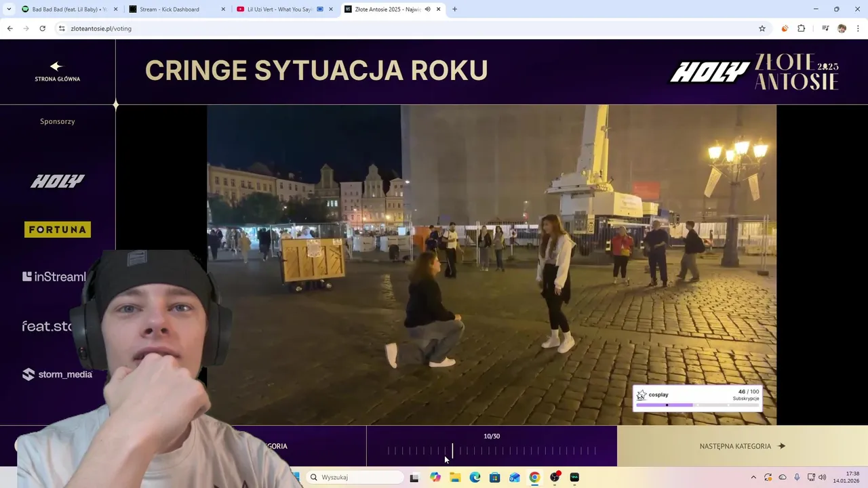This screenshot has width=868, height=488.
Task: Go back using the browser back arrow
Action: point(9,28)
